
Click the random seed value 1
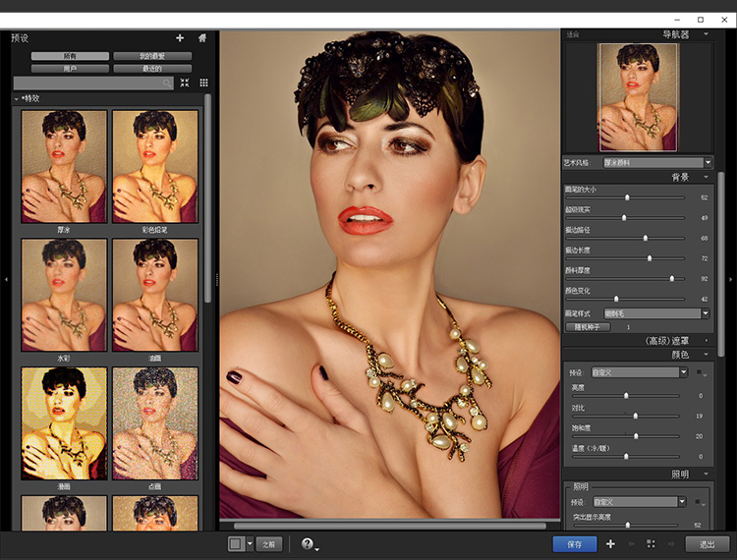pyautogui.click(x=629, y=327)
